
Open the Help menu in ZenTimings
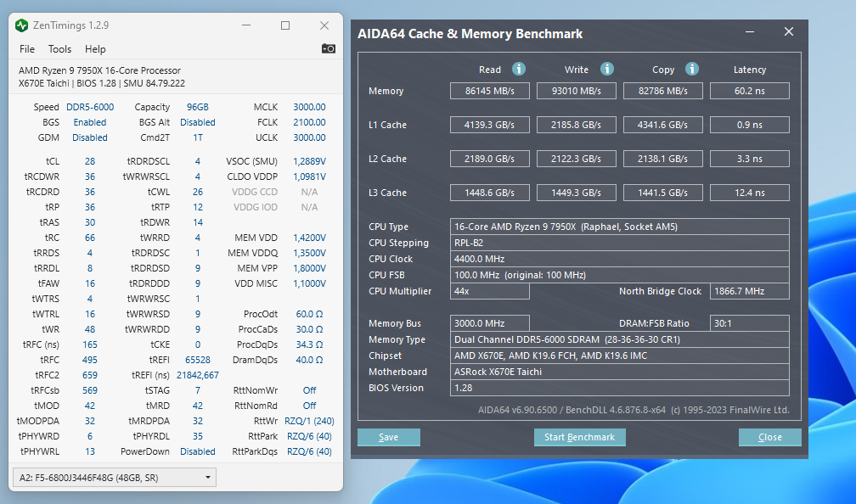(95, 49)
